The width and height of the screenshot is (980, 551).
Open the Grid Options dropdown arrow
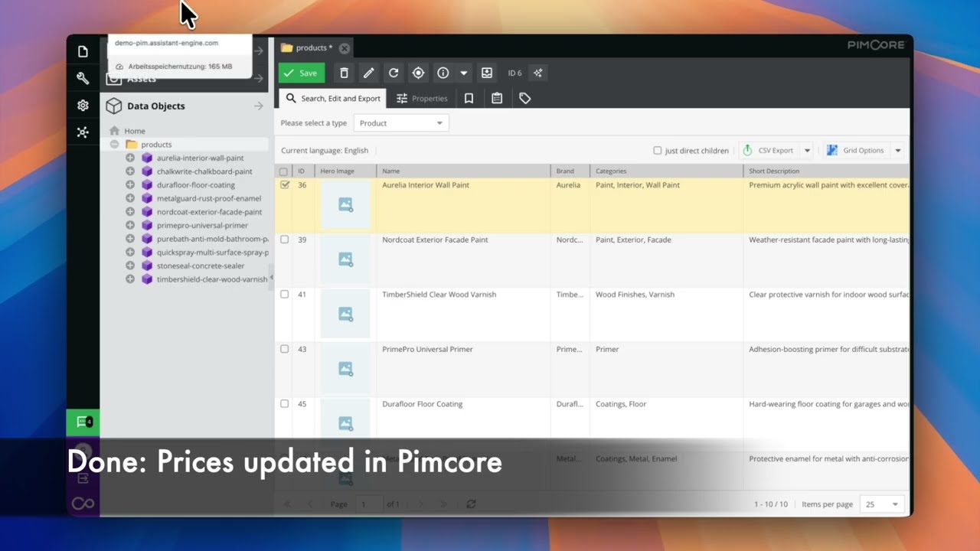898,151
